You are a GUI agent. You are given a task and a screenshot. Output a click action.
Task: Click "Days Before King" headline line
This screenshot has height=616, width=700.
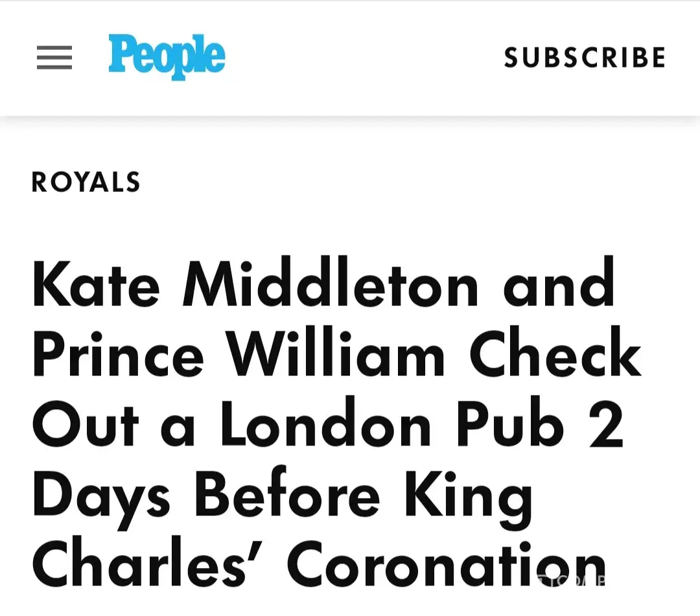(x=283, y=496)
